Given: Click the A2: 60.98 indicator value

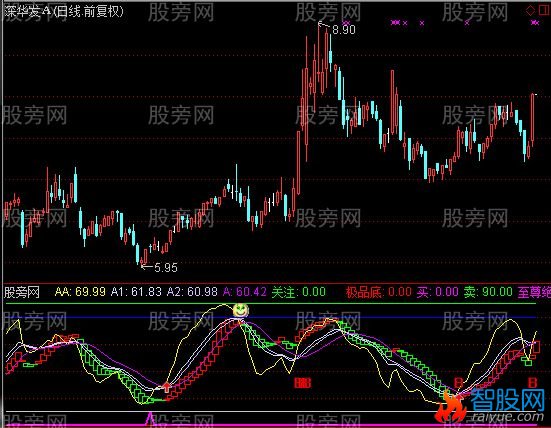Looking at the screenshot, I should tap(192, 292).
